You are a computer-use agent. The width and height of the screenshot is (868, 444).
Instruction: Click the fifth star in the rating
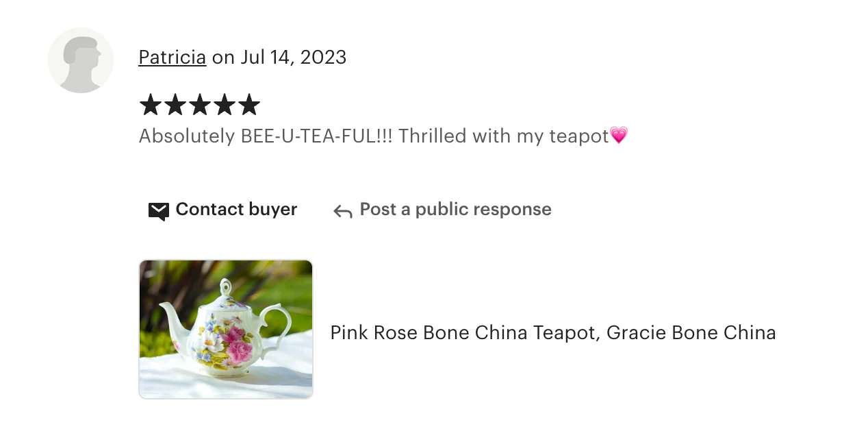tap(249, 104)
